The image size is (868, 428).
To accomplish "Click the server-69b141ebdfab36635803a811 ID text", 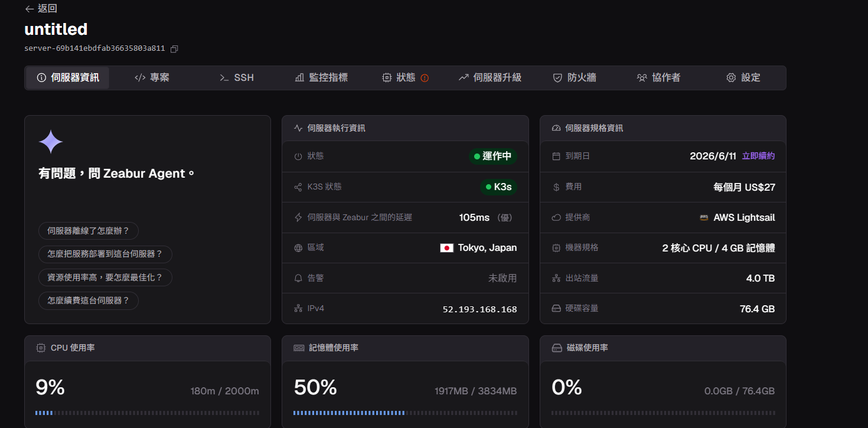I will (x=94, y=49).
